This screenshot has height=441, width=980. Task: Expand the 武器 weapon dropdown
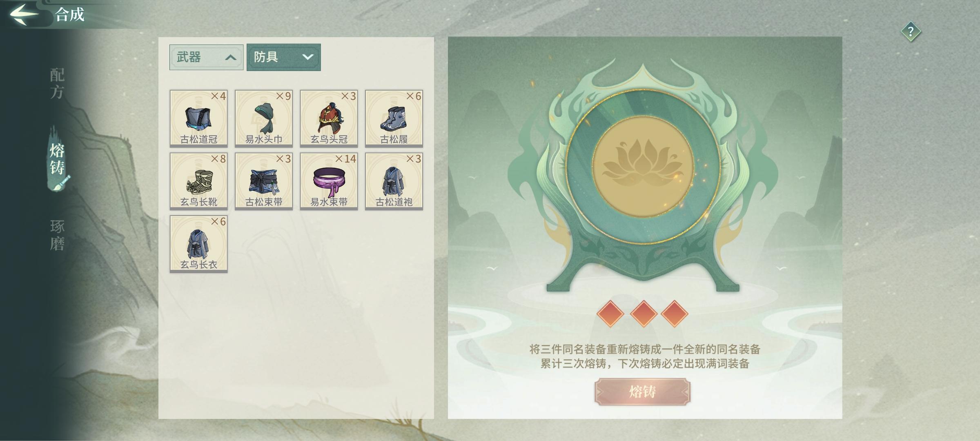(x=207, y=57)
